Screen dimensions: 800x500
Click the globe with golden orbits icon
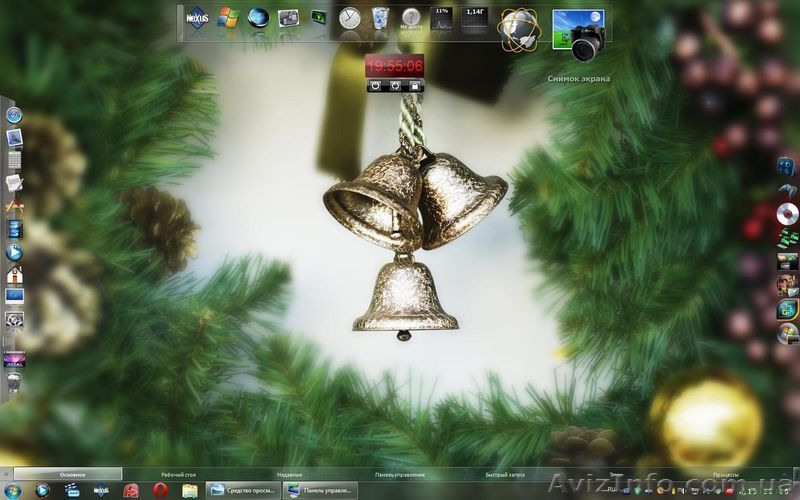click(x=519, y=30)
